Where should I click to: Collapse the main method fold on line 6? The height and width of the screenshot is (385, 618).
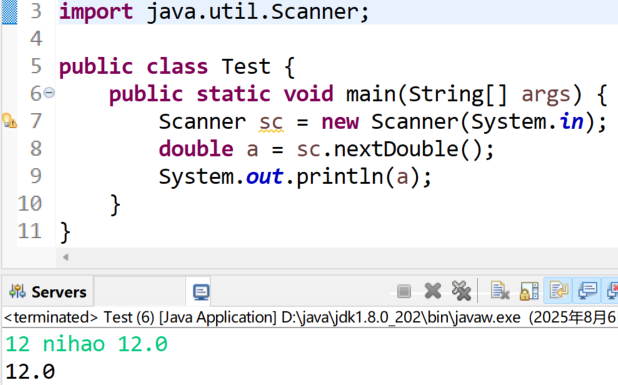point(49,93)
